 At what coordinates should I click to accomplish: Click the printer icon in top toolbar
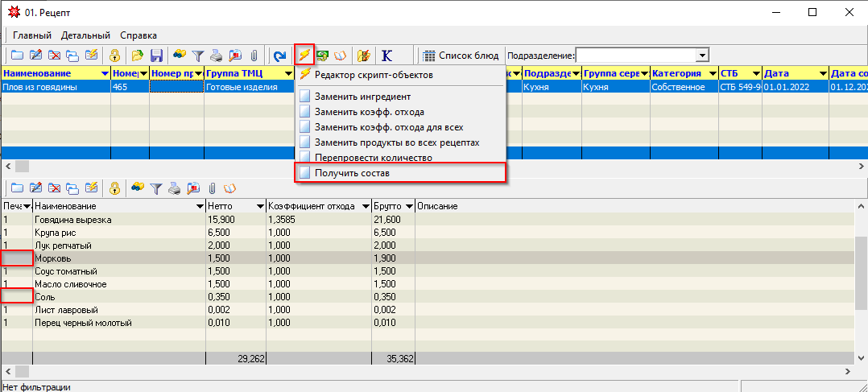217,56
